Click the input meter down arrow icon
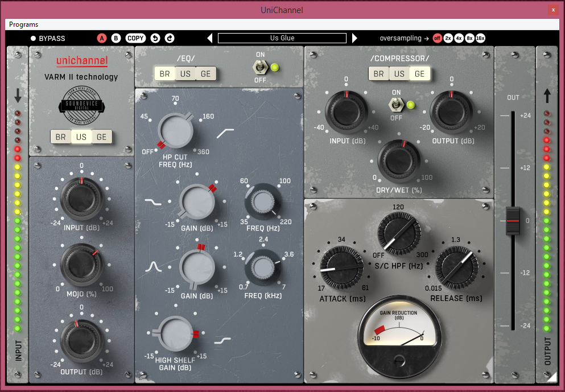Viewport: 565px width, 392px height. pos(18,96)
